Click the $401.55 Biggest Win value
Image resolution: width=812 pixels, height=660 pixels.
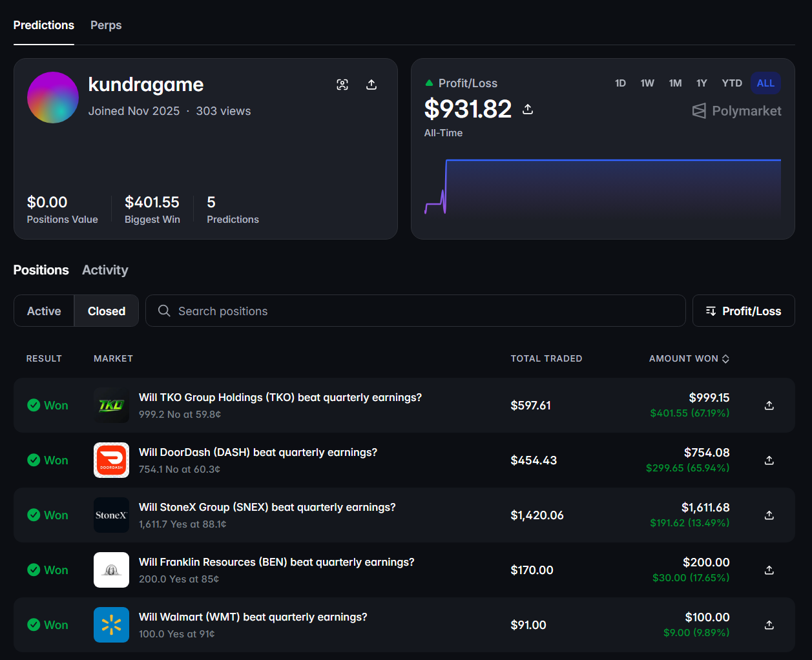pyautogui.click(x=152, y=202)
